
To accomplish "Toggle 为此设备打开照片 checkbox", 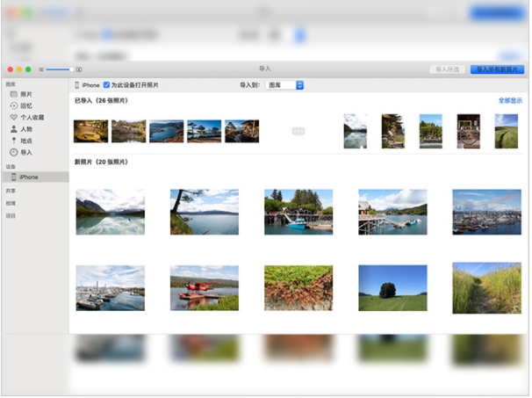I will 106,85.
